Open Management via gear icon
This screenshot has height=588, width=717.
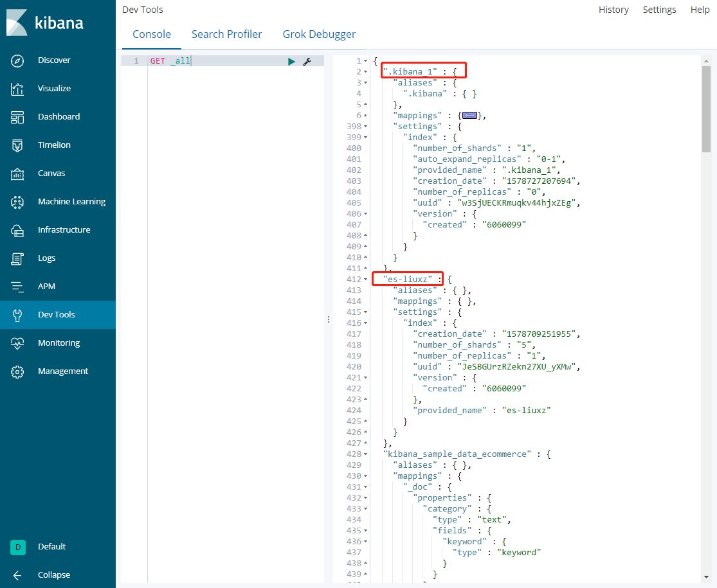tap(17, 371)
